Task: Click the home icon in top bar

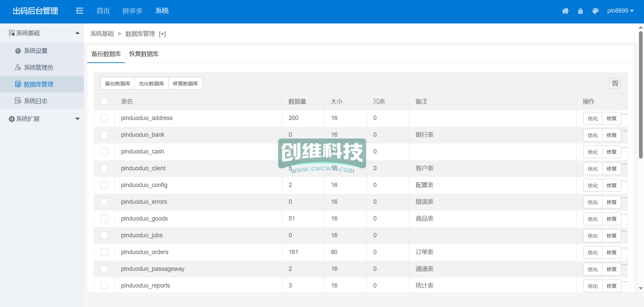Action: click(565, 11)
